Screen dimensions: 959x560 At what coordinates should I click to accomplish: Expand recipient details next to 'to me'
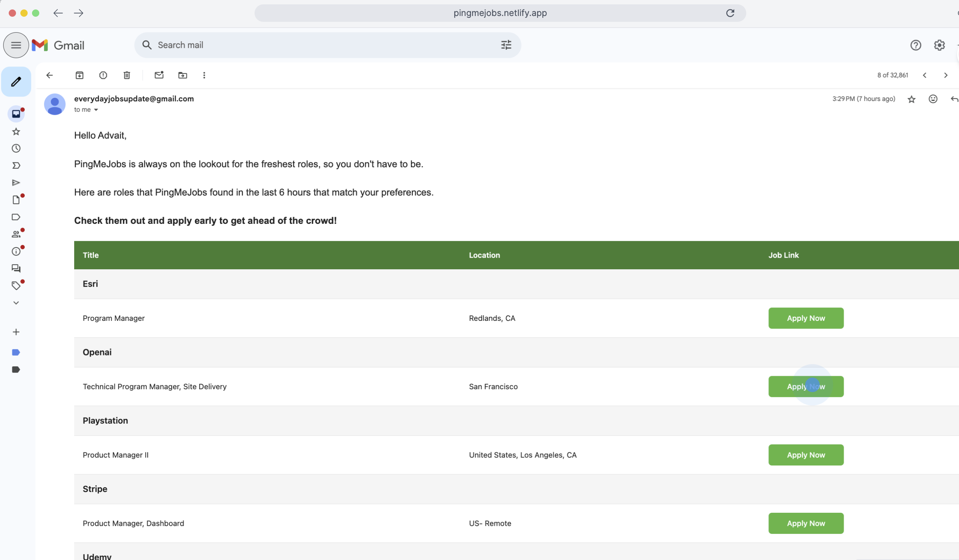(96, 110)
